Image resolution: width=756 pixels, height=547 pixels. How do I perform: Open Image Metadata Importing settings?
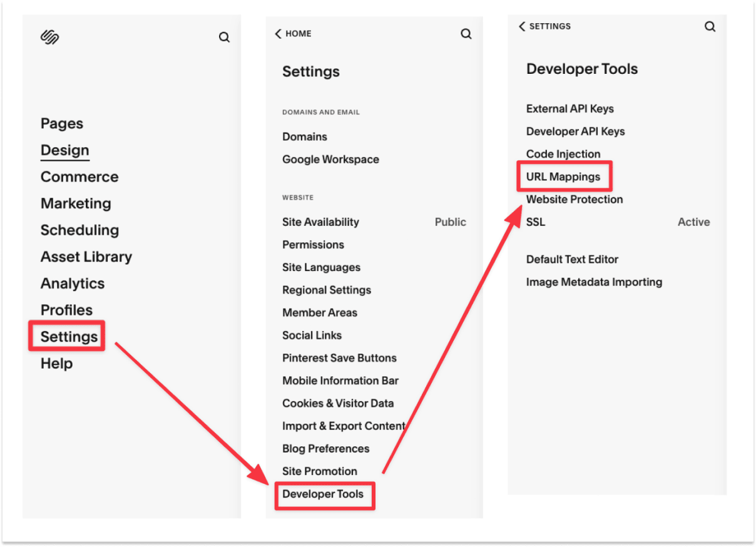pyautogui.click(x=594, y=282)
